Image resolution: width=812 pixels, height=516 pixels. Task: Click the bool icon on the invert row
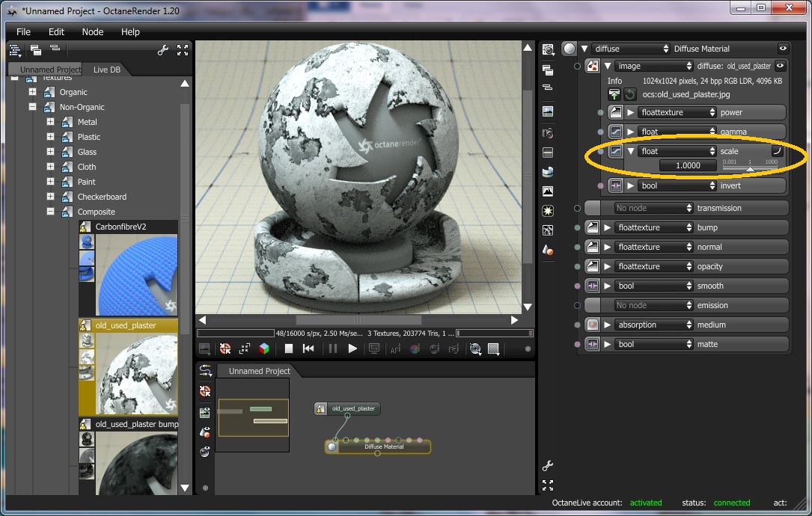coord(615,185)
